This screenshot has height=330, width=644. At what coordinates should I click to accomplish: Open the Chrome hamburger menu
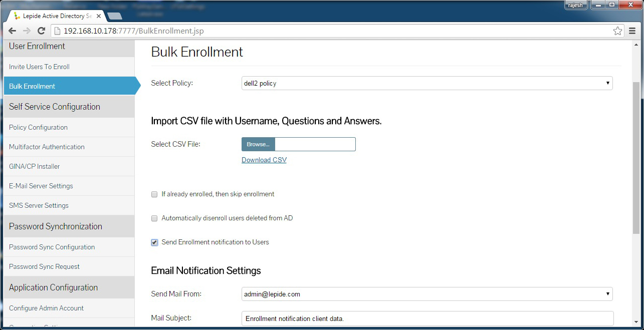(632, 31)
